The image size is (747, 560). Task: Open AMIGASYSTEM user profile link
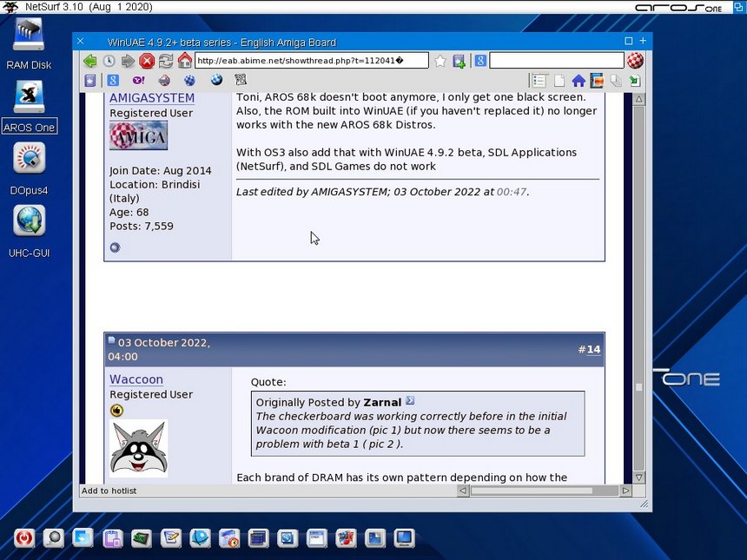pos(152,98)
